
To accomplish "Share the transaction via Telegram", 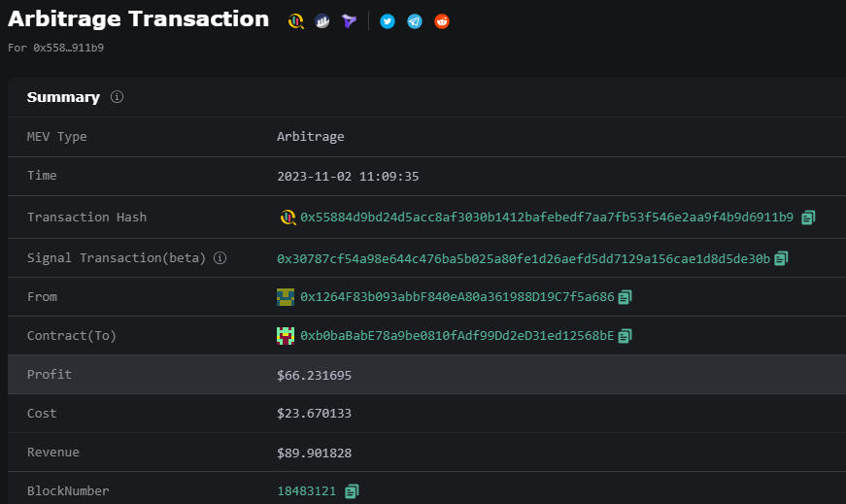I will (415, 21).
